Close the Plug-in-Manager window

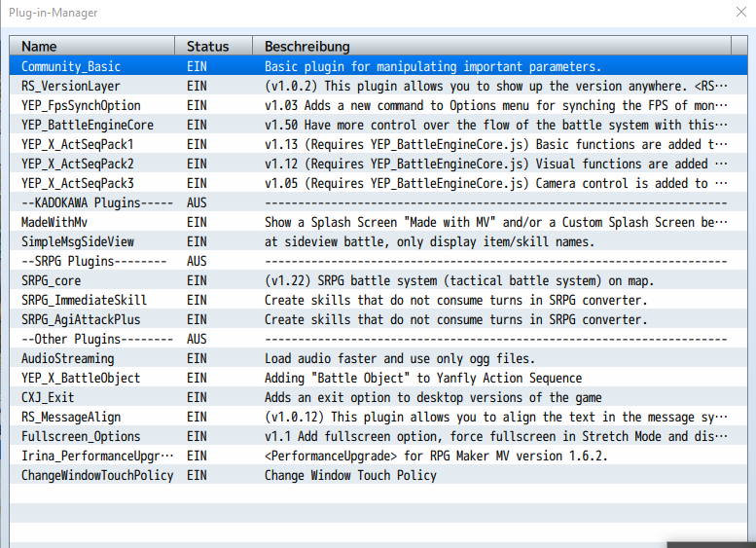click(741, 12)
